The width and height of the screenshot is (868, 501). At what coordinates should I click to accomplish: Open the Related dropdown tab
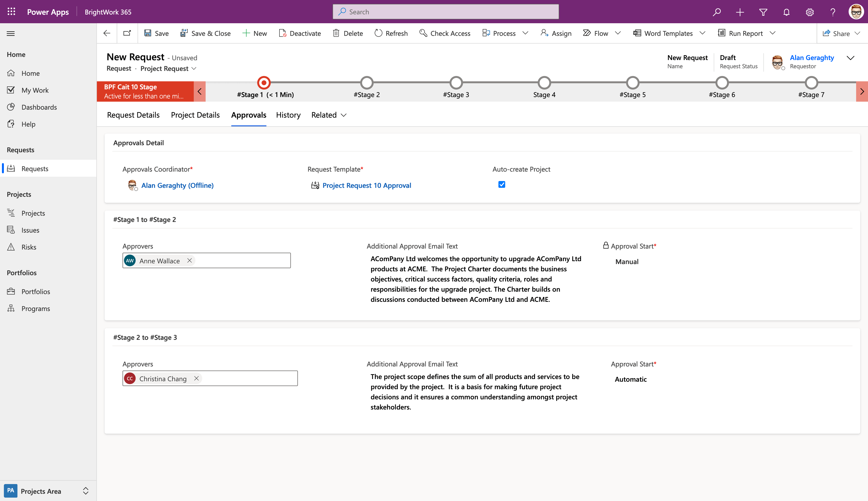point(329,115)
